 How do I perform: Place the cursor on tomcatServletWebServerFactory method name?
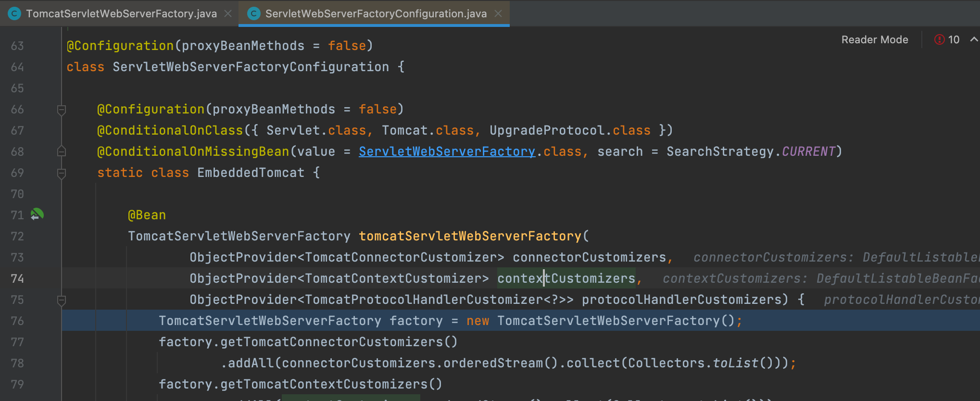(x=470, y=236)
